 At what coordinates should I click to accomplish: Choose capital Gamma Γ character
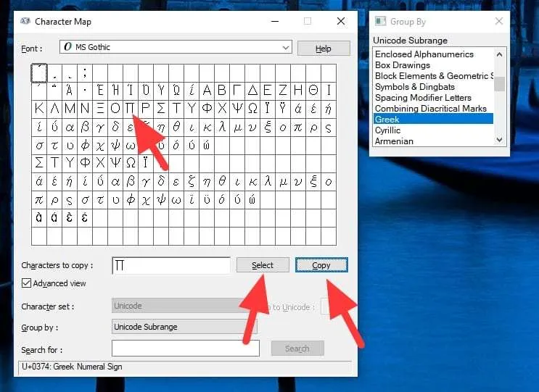click(236, 91)
